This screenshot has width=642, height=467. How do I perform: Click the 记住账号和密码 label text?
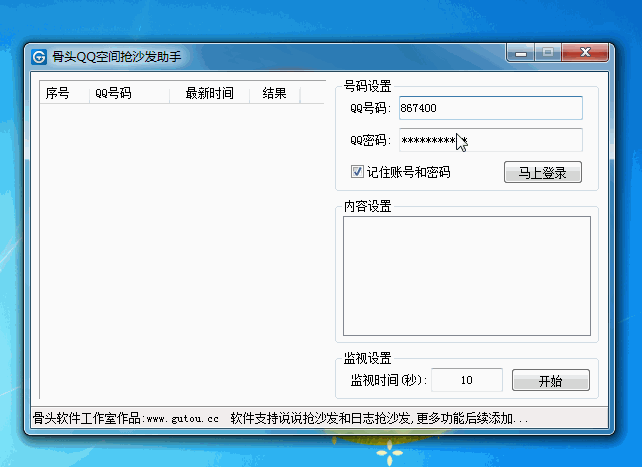pos(408,172)
